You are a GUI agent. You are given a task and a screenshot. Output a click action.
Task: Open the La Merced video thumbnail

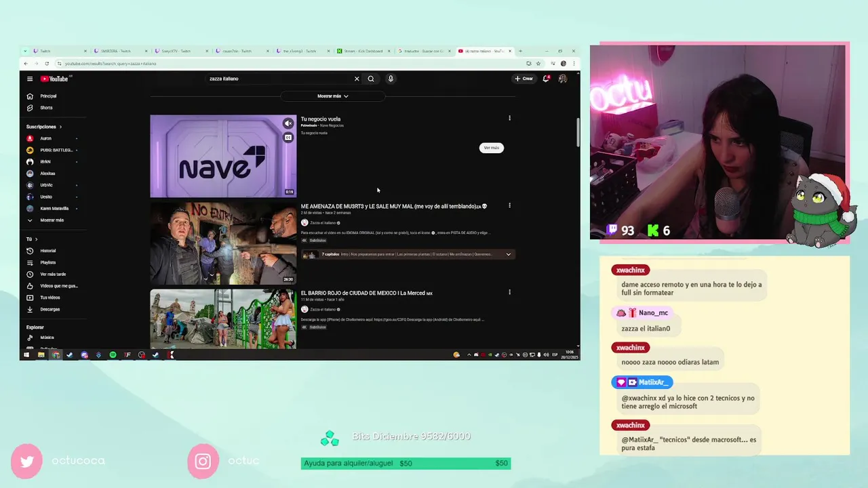223,319
